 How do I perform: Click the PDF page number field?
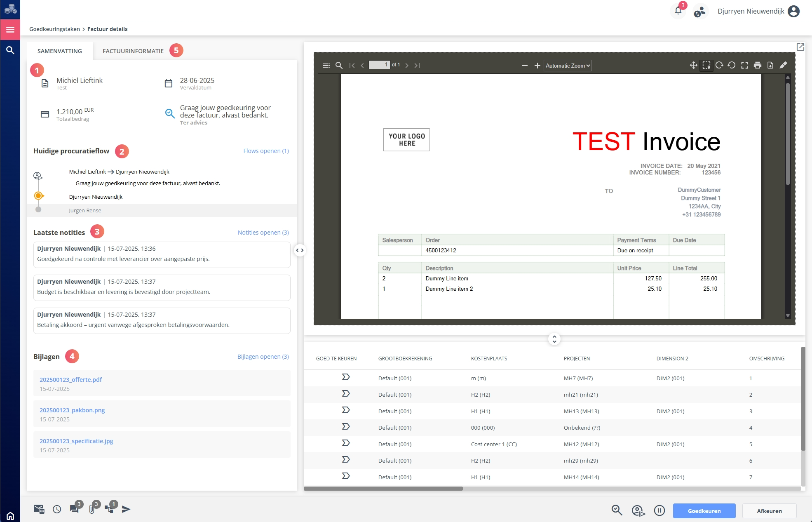tap(379, 65)
